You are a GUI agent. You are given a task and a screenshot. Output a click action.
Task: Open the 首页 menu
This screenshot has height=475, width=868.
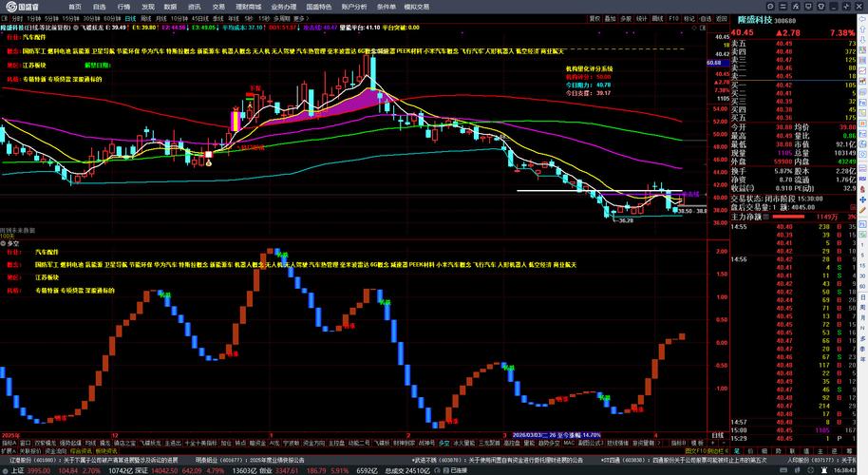point(75,7)
